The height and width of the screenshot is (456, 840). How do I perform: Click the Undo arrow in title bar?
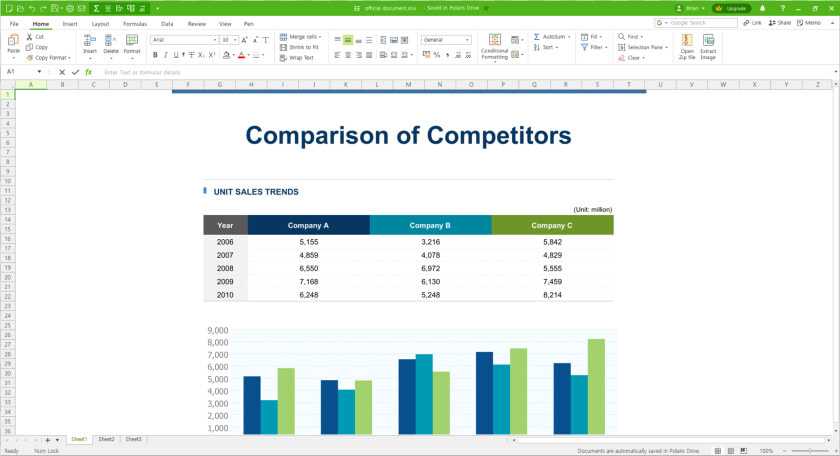(32, 9)
